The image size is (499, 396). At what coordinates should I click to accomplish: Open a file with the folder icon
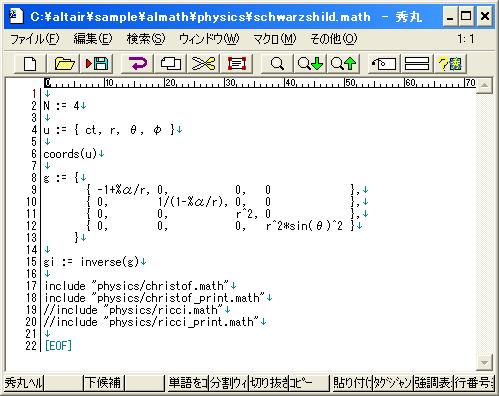(x=64, y=64)
